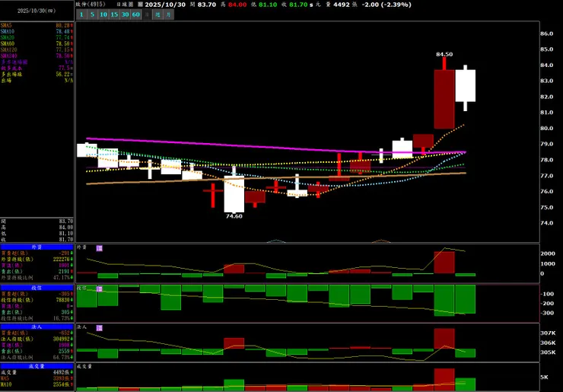Viewport: 563px width, 392px height.
Task: Click the 80.0 price axis label
Action: point(546,129)
